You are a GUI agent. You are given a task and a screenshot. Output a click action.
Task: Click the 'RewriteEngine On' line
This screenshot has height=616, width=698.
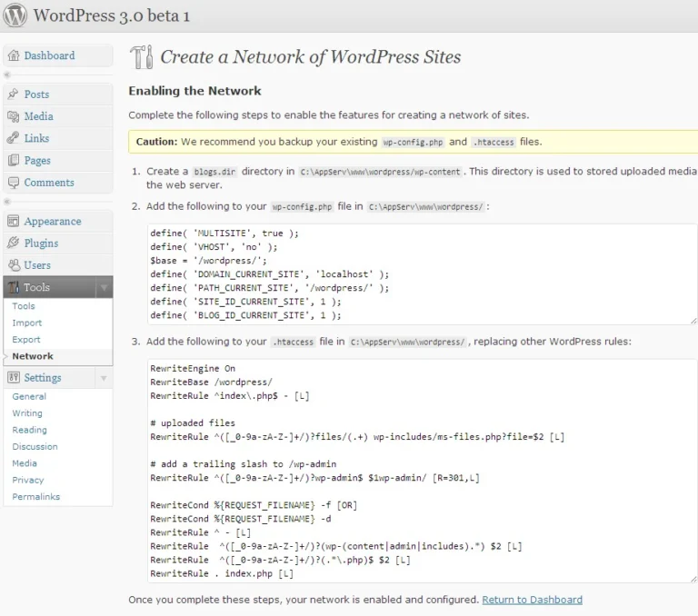[x=193, y=369]
